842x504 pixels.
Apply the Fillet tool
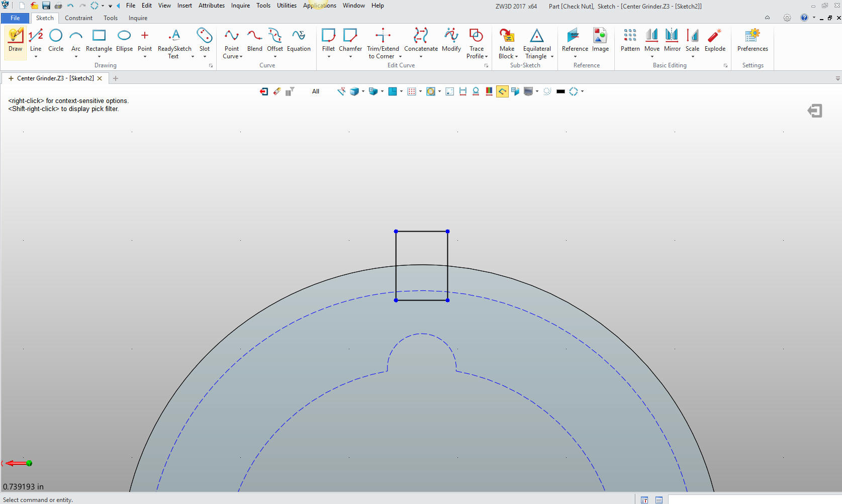click(x=328, y=41)
